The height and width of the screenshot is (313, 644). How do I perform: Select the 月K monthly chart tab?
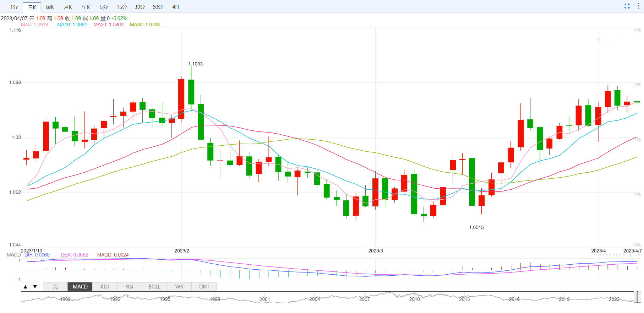68,7
